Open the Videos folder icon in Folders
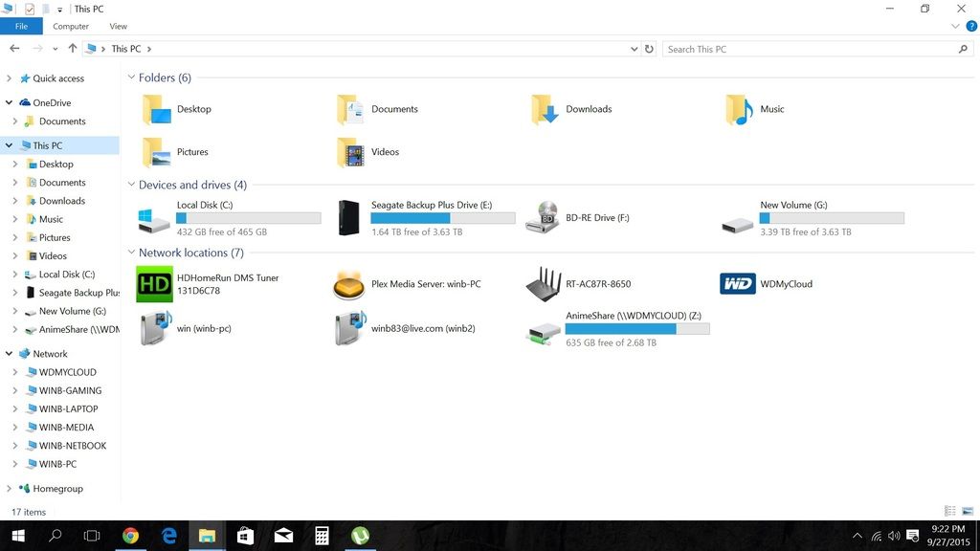Viewport: 980px width, 551px height. (x=350, y=152)
